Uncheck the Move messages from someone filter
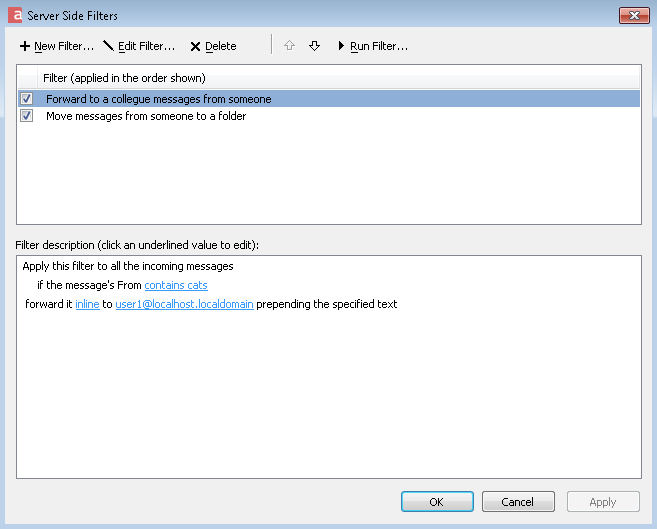Viewport: 657px width, 529px height. 26,116
